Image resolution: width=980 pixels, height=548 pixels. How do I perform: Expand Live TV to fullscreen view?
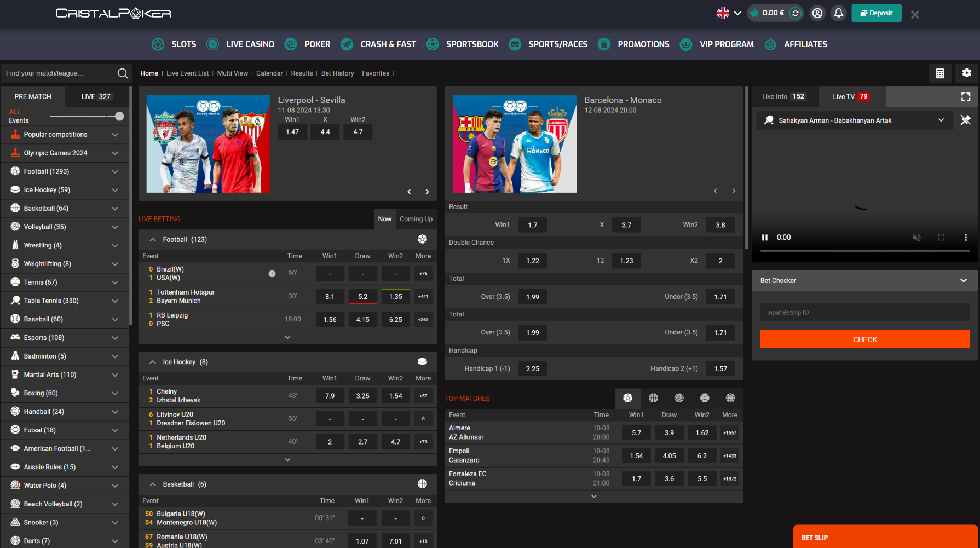(x=965, y=97)
